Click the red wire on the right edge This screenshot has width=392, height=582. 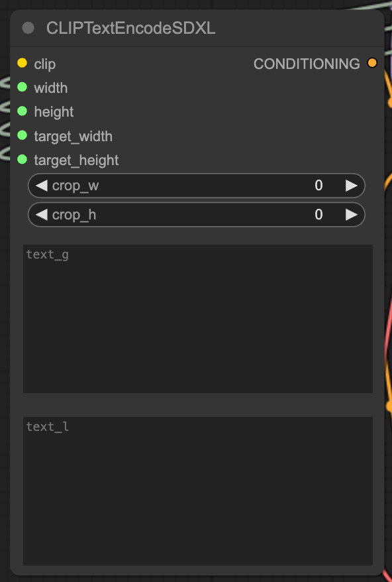coord(388,331)
